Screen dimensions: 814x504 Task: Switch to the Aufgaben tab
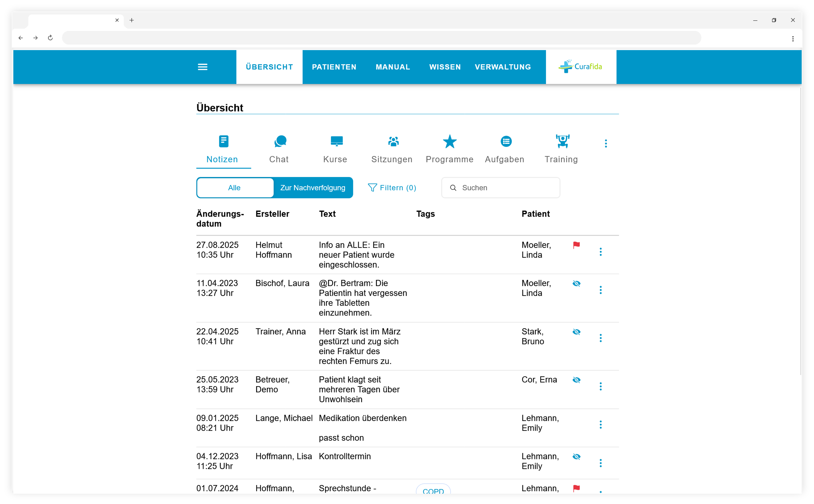[x=505, y=149]
